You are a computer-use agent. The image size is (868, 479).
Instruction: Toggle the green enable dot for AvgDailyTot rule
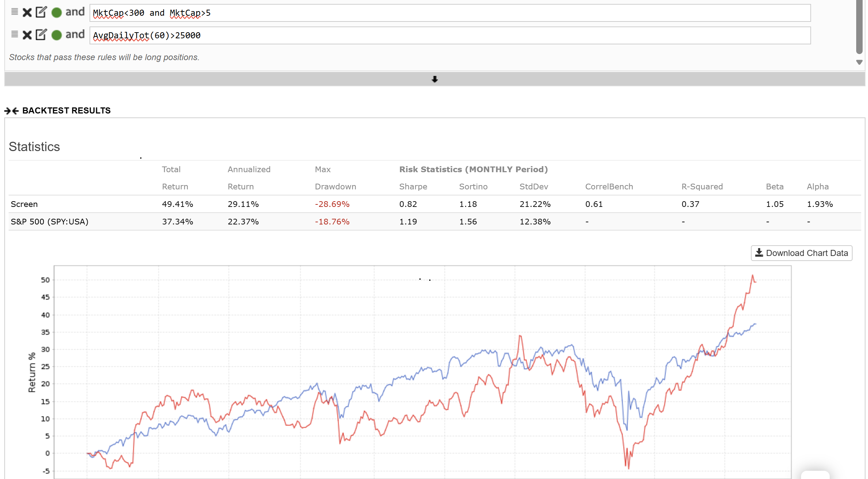[57, 35]
